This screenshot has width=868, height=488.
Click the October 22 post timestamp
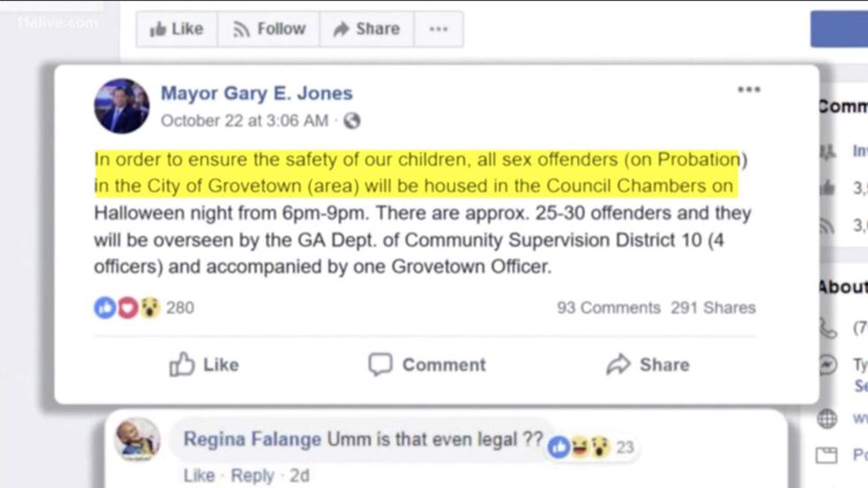pos(244,120)
